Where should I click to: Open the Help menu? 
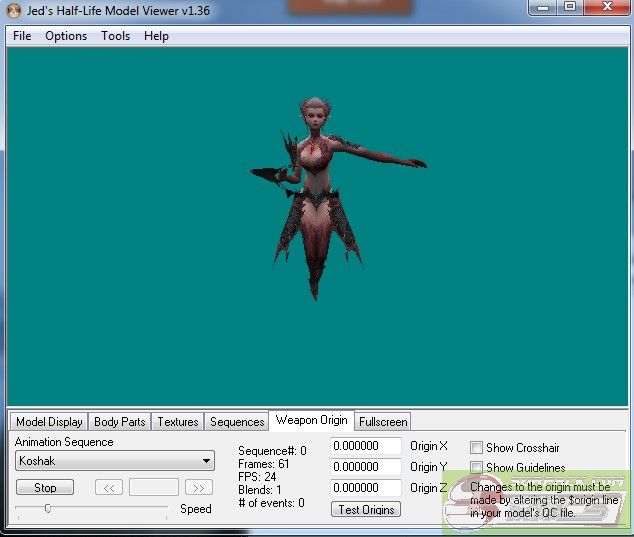pyautogui.click(x=156, y=36)
